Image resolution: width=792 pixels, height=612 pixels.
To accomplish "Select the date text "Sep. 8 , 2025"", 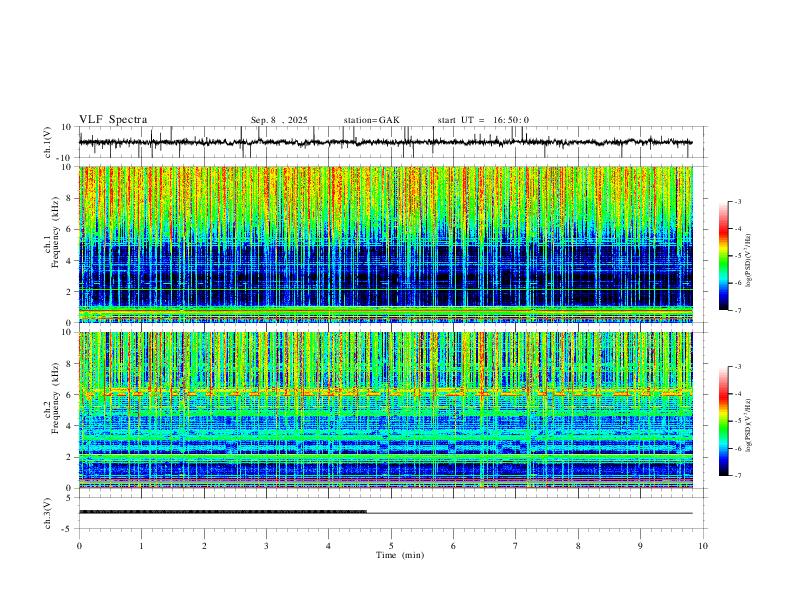I will pyautogui.click(x=279, y=120).
